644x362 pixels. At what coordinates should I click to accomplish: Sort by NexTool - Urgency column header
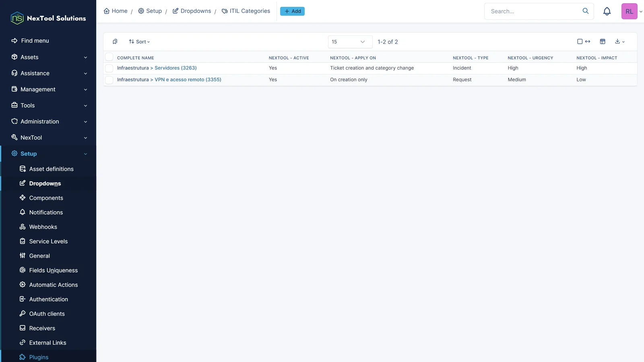[530, 58]
